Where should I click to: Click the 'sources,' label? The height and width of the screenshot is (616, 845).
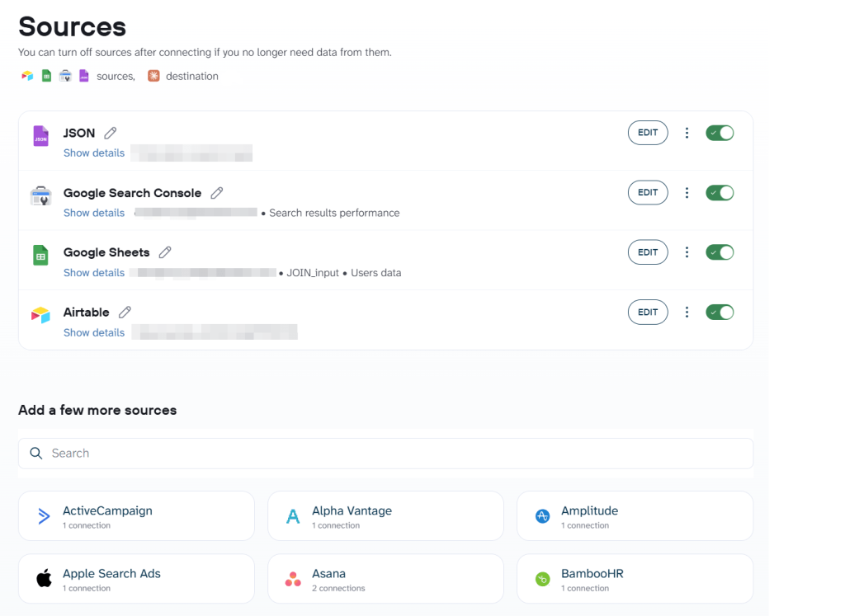click(x=116, y=76)
